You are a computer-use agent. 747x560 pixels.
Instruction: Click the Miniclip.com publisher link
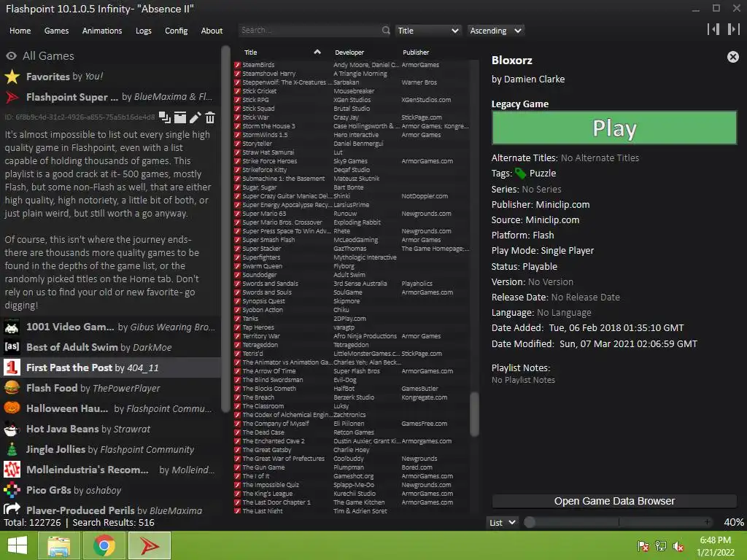[x=562, y=204]
